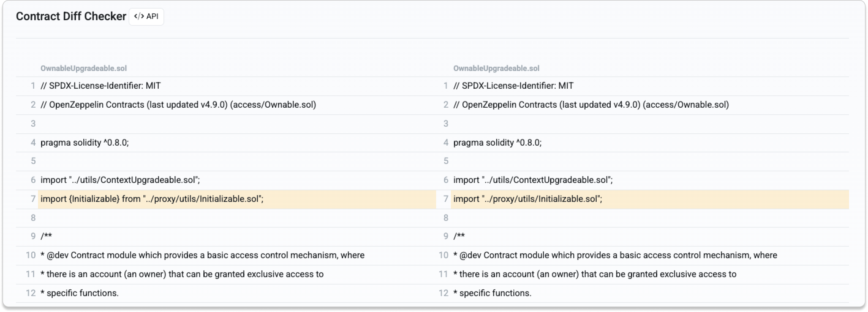
Task: Click the highlighted line 7 in right pane
Action: 527,199
